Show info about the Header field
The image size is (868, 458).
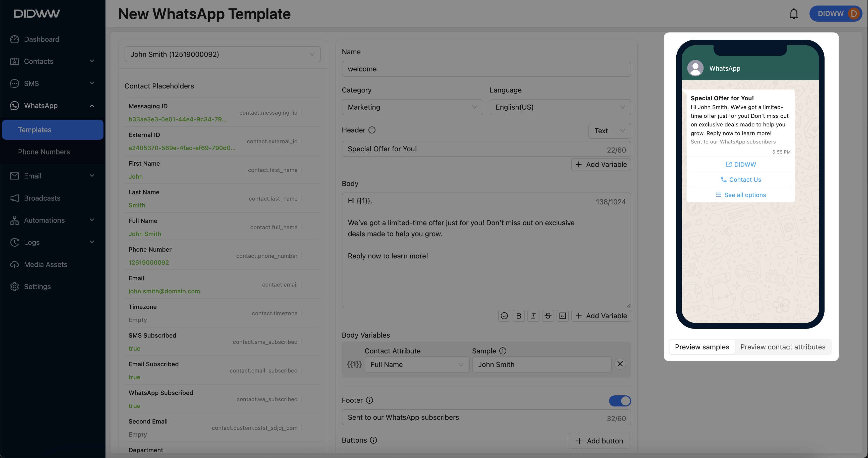[x=372, y=130]
